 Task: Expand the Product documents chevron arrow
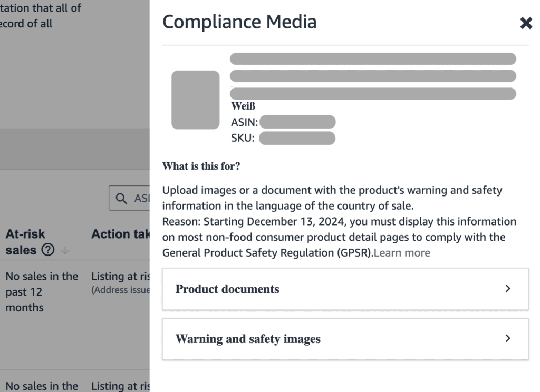coord(508,289)
